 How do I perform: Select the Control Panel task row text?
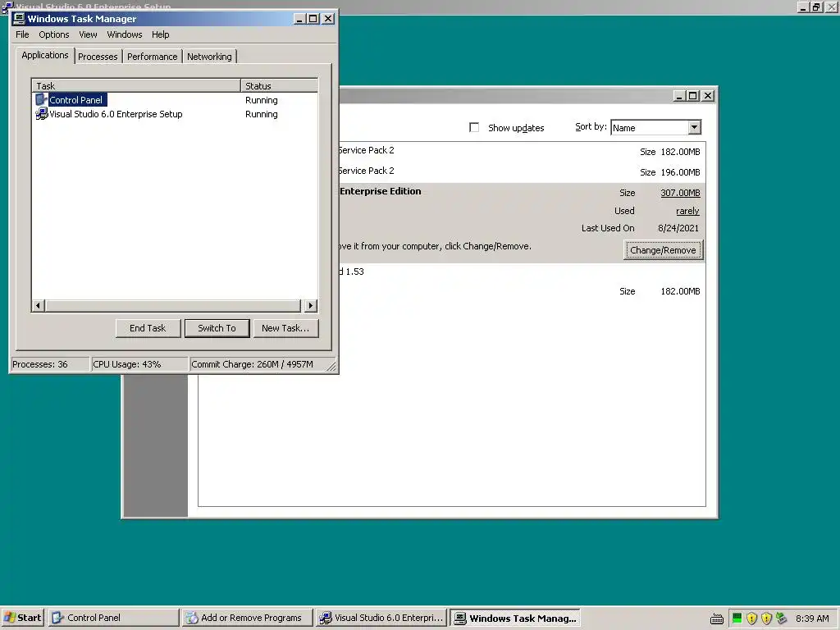coord(75,99)
